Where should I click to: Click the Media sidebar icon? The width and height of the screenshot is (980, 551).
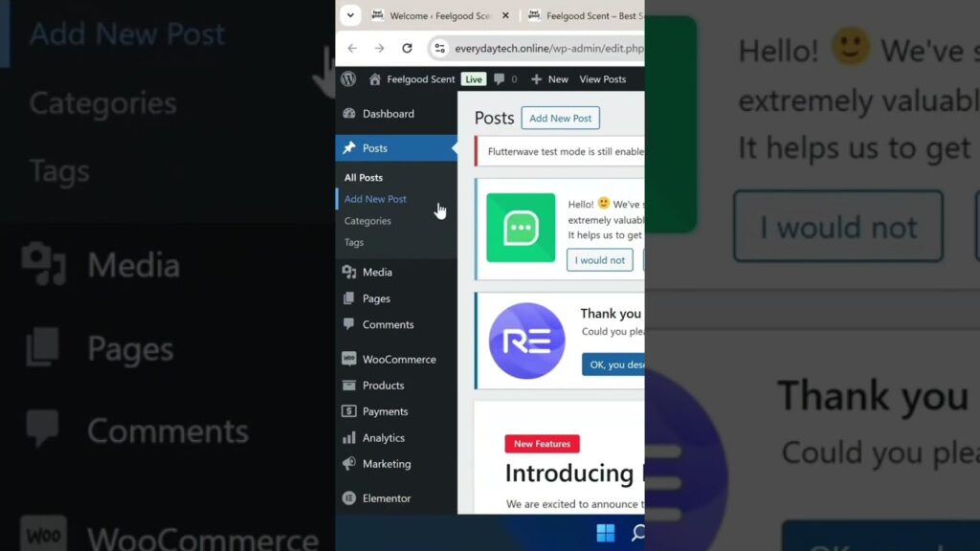click(x=349, y=273)
